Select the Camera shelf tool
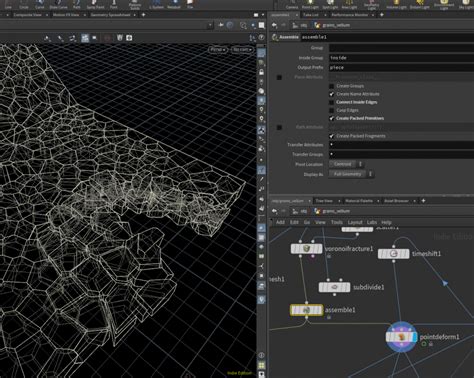 [292, 4]
